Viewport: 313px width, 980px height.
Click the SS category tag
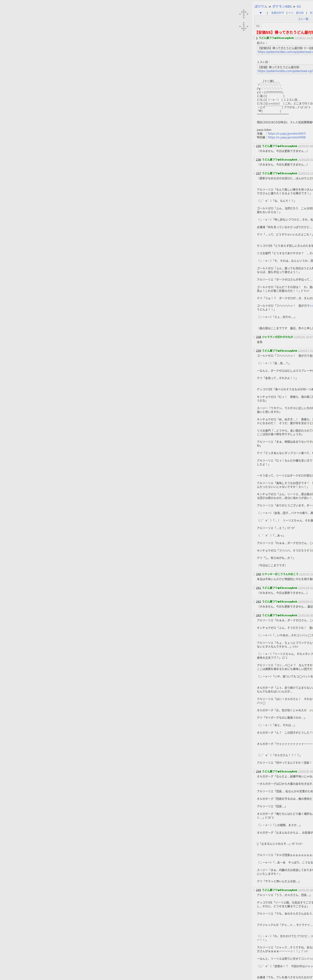[x=258, y=26]
